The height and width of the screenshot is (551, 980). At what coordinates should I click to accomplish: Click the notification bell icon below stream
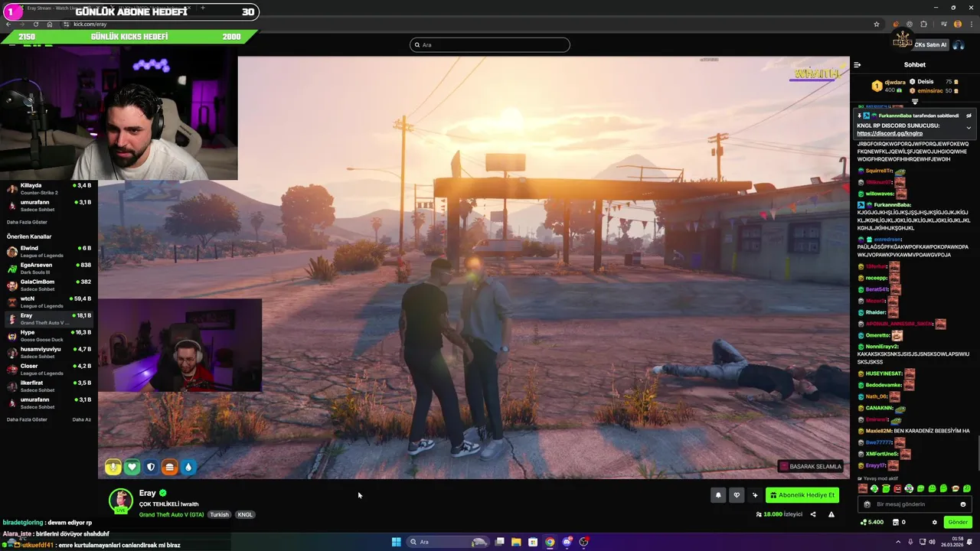(718, 495)
